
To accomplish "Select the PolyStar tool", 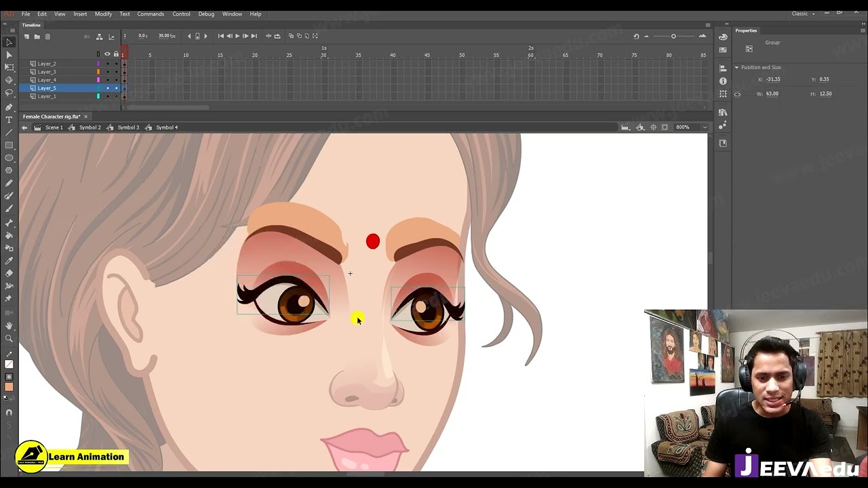I will [x=9, y=170].
